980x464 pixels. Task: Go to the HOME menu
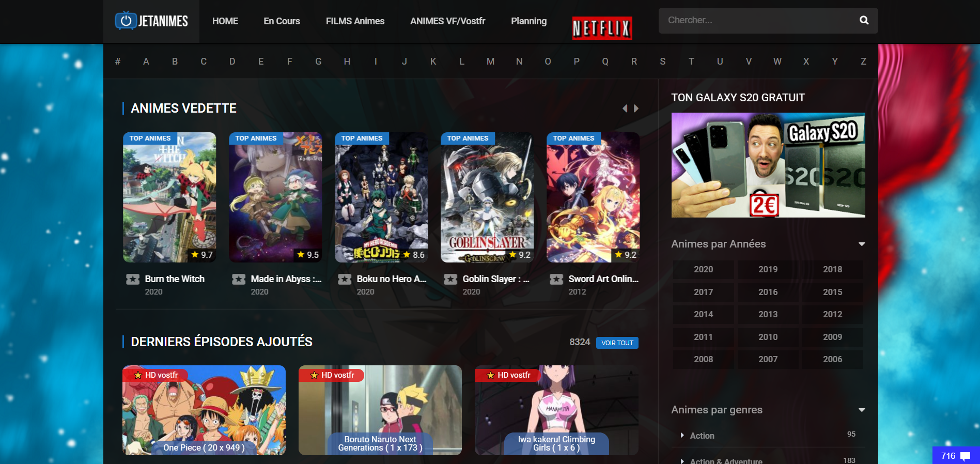pyautogui.click(x=225, y=21)
